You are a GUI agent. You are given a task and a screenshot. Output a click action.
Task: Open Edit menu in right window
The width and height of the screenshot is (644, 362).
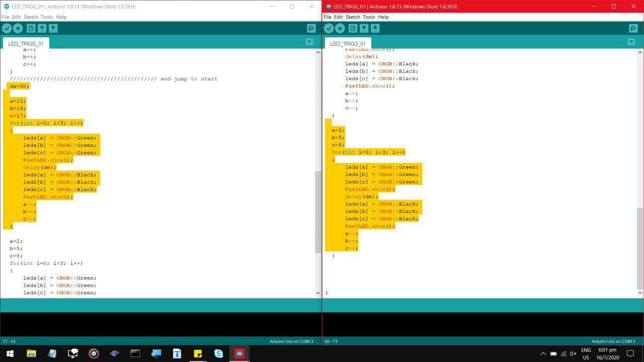click(338, 17)
